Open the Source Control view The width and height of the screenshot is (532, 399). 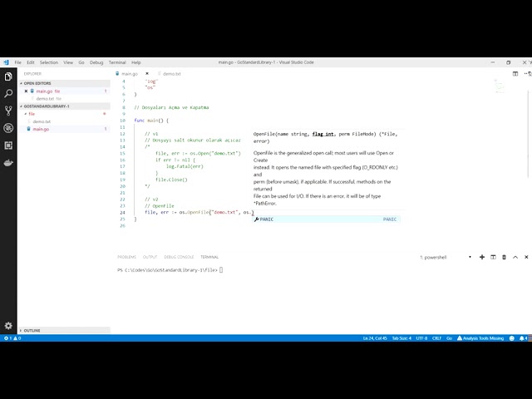(8, 111)
